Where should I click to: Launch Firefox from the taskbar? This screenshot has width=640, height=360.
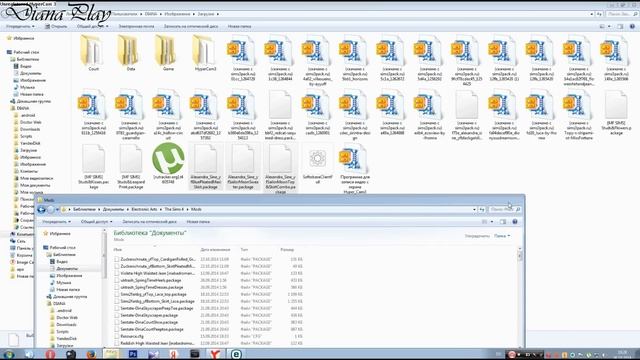coord(91,354)
